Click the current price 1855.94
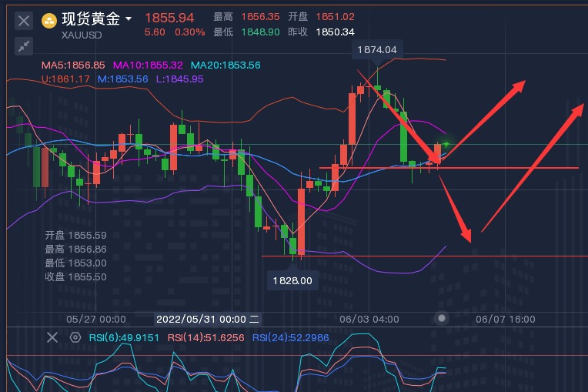Viewport: 588px width, 392px height. [169, 17]
